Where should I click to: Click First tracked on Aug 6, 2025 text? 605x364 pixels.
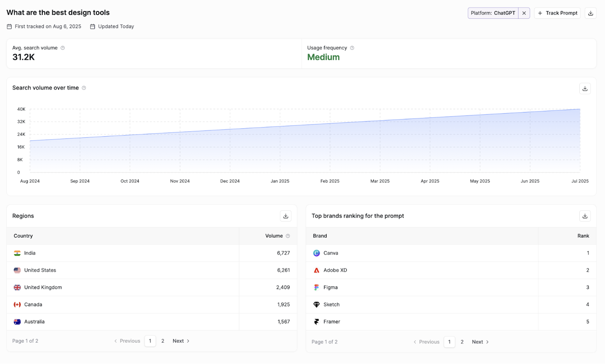tap(48, 26)
